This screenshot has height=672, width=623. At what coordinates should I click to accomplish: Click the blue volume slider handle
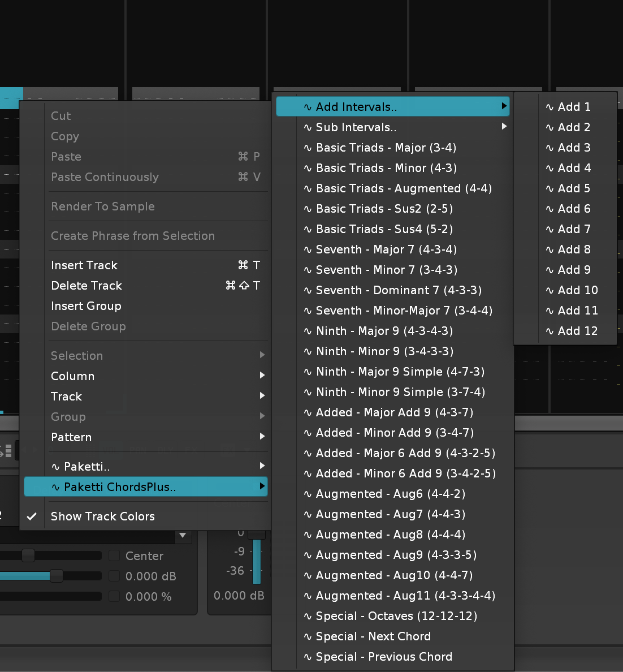point(56,576)
